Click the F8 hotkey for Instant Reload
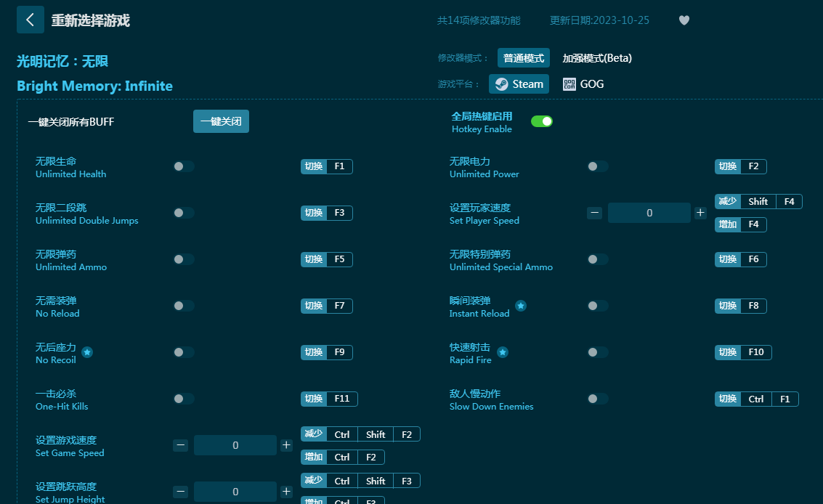Image resolution: width=823 pixels, height=504 pixels. [741, 306]
